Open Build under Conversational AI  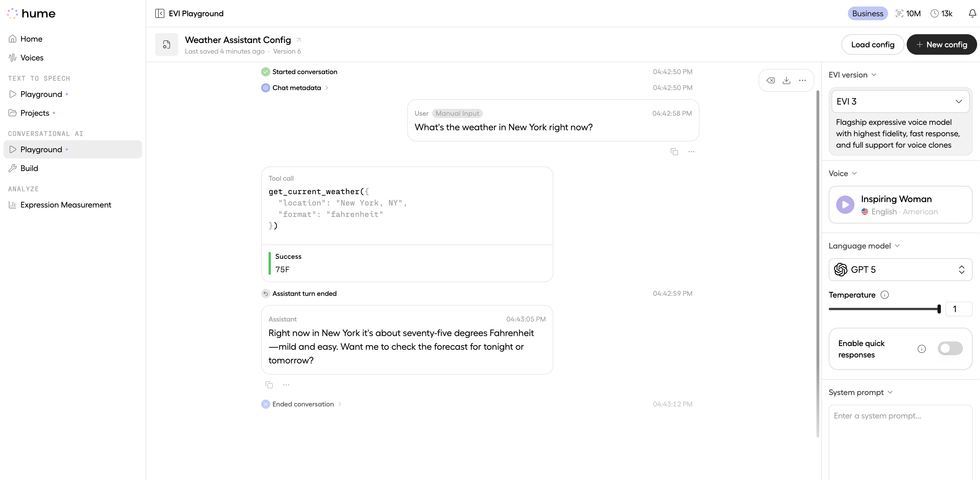point(29,168)
